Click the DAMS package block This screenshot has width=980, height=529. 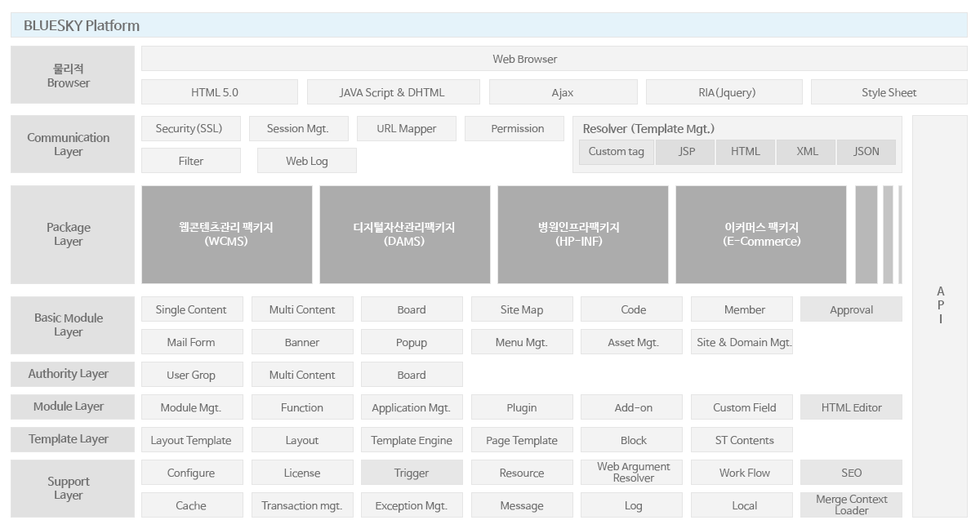coord(405,234)
